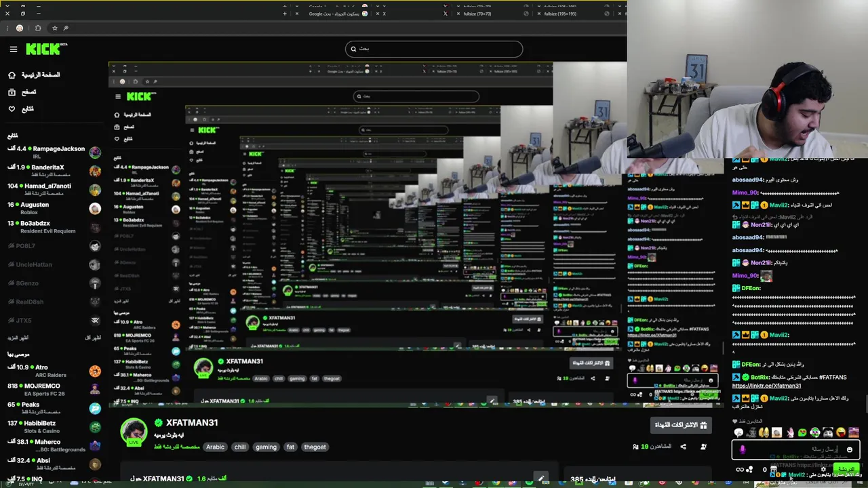Click the share stream icon
Viewport: 868px width, 488px height.
(683, 447)
